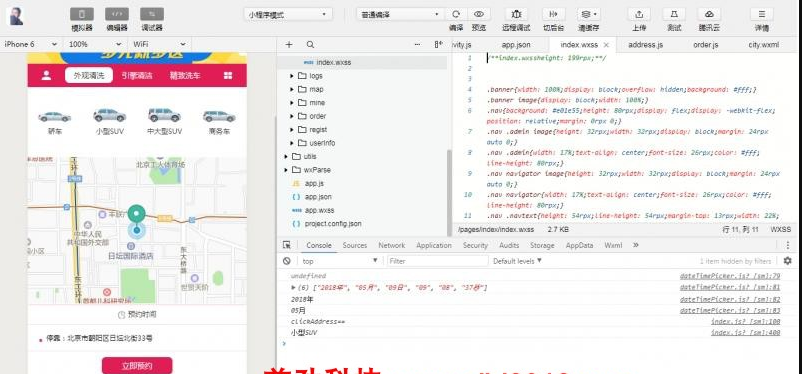802x374 pixels.
Task: Expand the utils folder
Action: coord(286,157)
